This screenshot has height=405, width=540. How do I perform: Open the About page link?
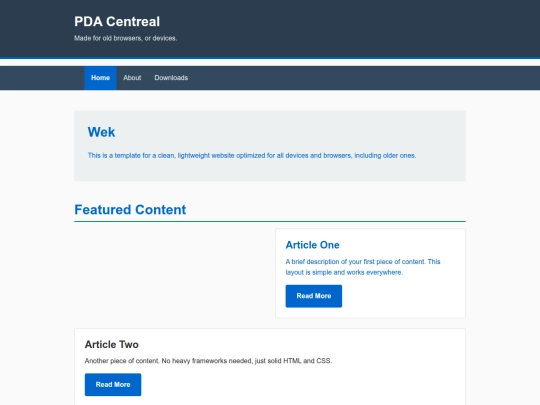pos(132,78)
